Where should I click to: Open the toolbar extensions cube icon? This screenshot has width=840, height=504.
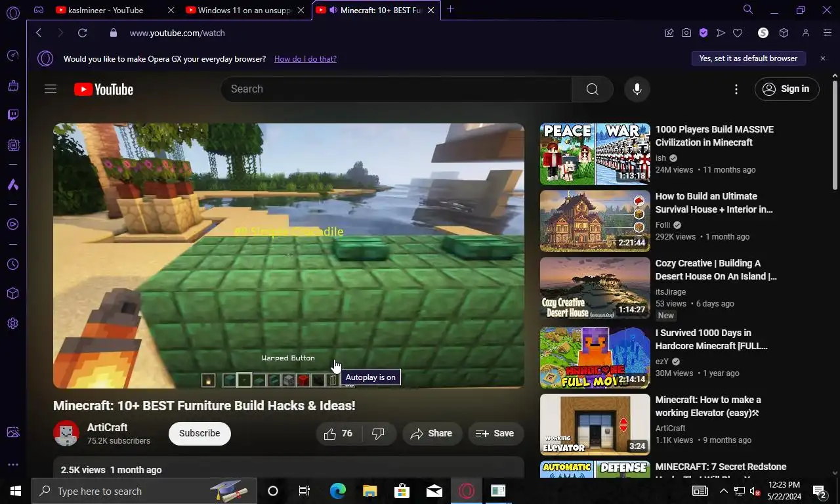click(784, 33)
